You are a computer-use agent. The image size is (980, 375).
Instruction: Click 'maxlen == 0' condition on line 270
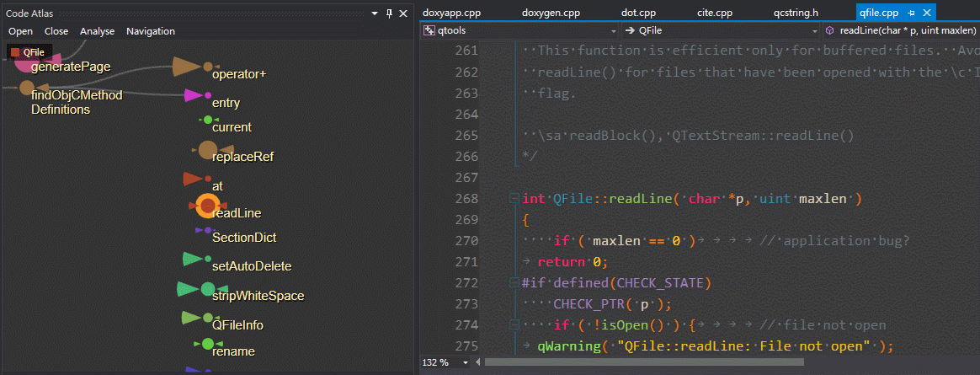(x=636, y=241)
